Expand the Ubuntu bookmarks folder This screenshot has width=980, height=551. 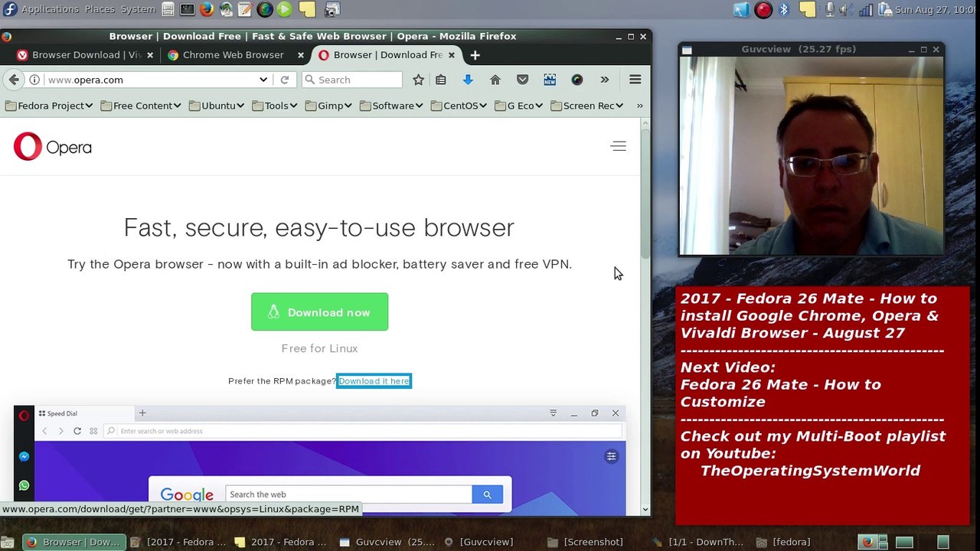[x=217, y=106]
